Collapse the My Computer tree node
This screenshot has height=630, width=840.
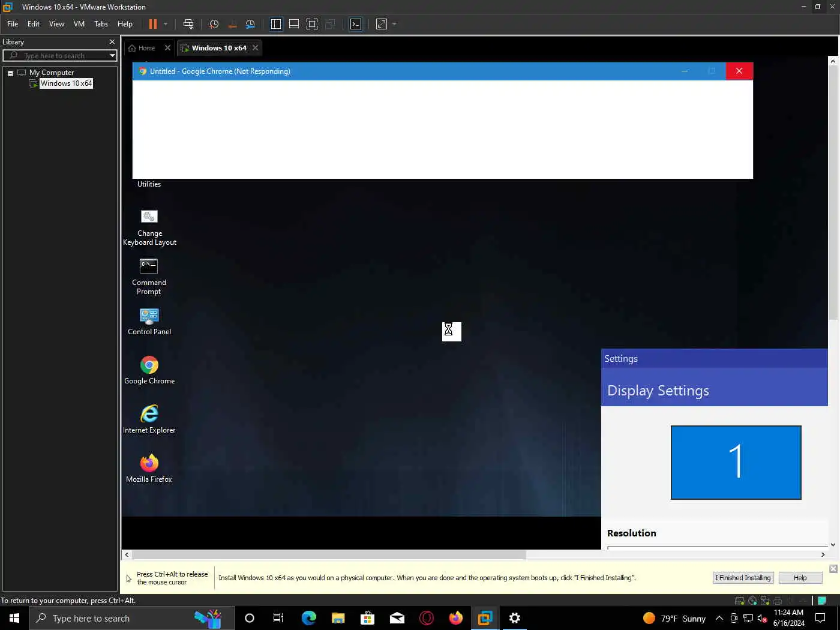pos(10,73)
